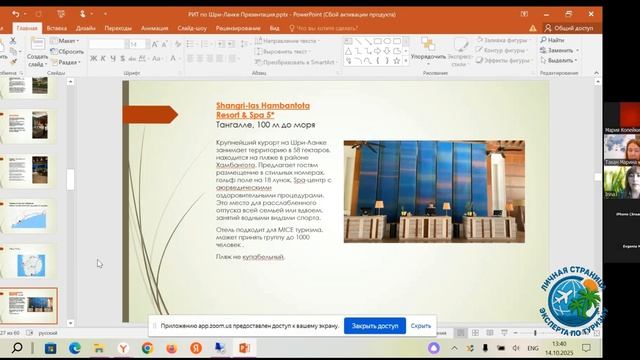
Task: Switch to the Дизайн tab
Action: click(85, 28)
